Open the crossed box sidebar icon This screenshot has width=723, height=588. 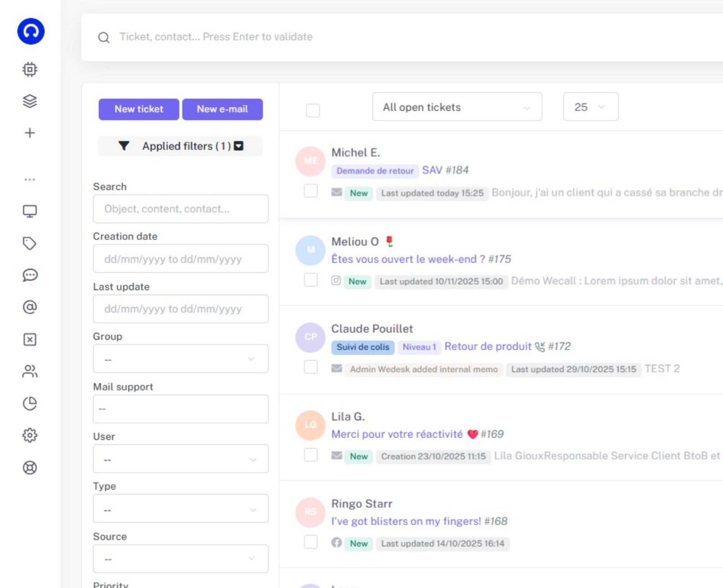30,339
